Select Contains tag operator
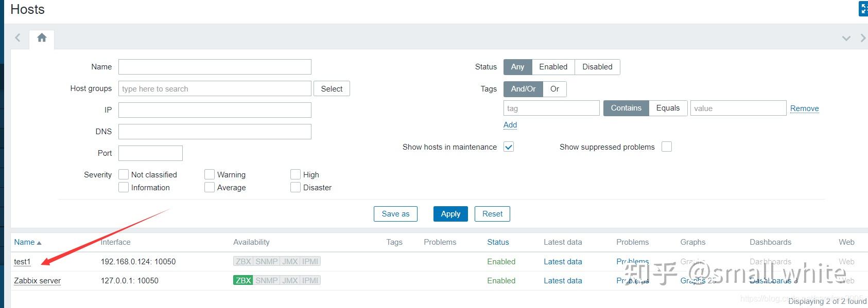Viewport: 868px width, 308px height. (626, 108)
